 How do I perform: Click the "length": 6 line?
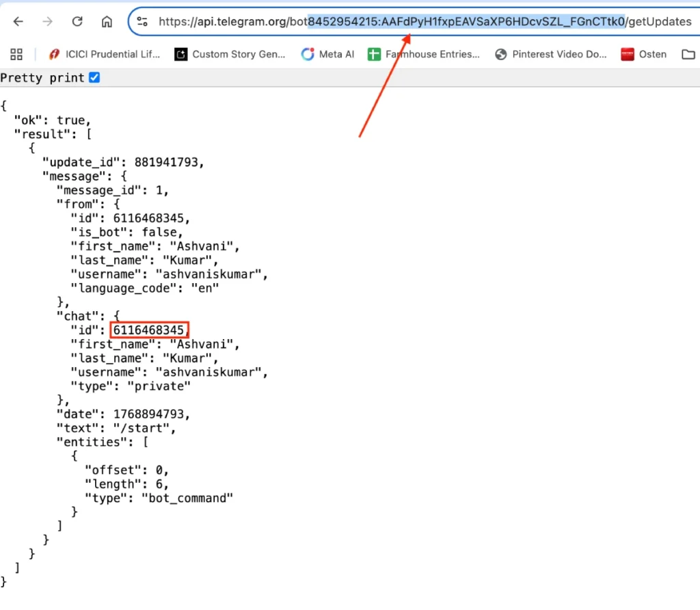click(126, 484)
